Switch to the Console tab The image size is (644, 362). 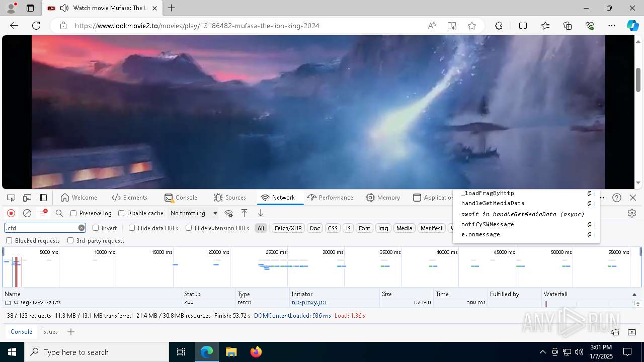click(181, 198)
